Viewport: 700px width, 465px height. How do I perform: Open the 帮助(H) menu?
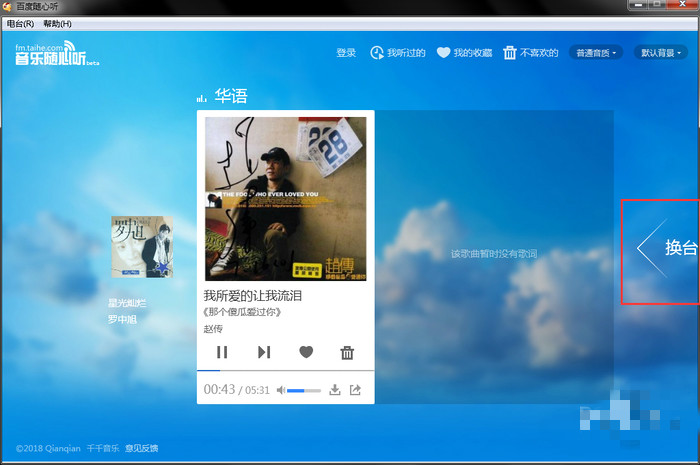click(x=57, y=24)
